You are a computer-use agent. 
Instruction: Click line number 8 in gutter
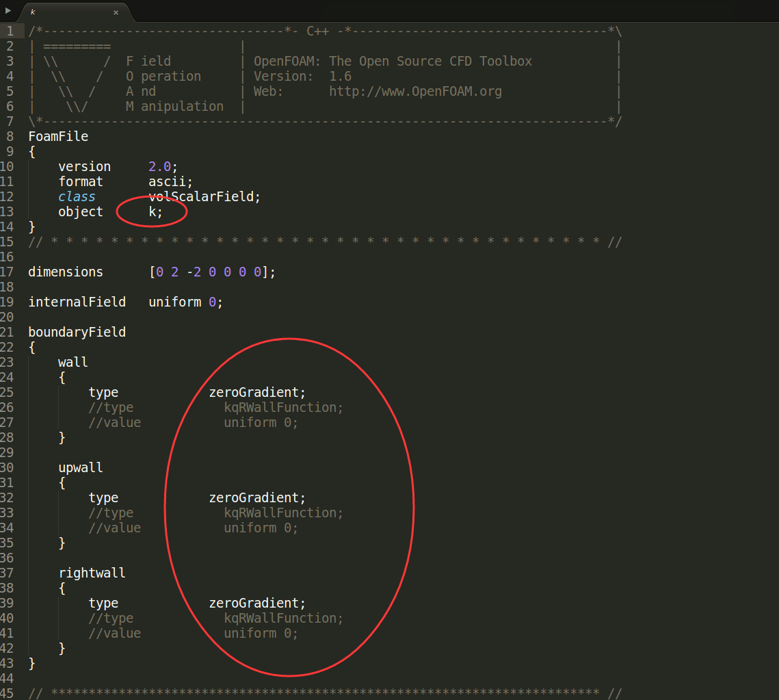click(10, 136)
